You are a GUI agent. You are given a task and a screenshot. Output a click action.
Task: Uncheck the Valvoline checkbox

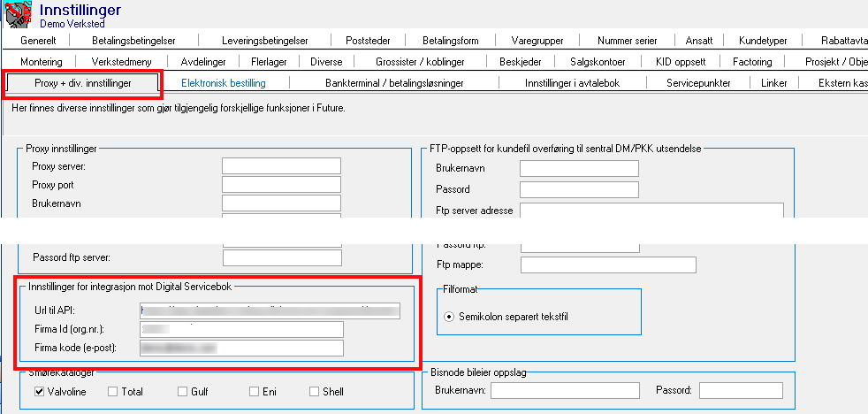[x=39, y=392]
